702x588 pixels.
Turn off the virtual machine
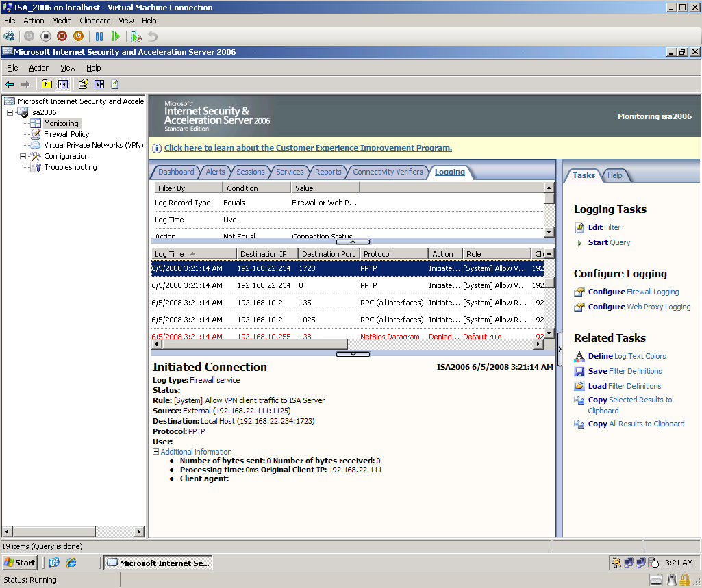46,36
